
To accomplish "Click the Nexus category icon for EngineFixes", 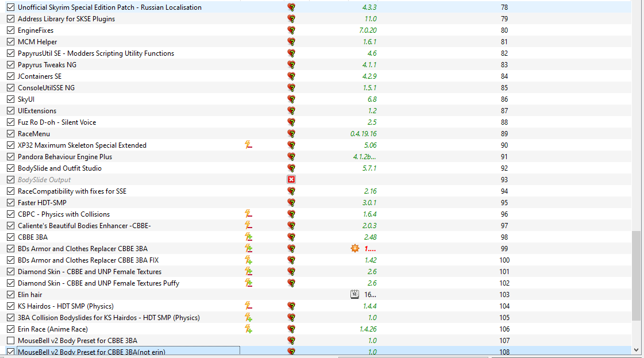I will [x=291, y=30].
